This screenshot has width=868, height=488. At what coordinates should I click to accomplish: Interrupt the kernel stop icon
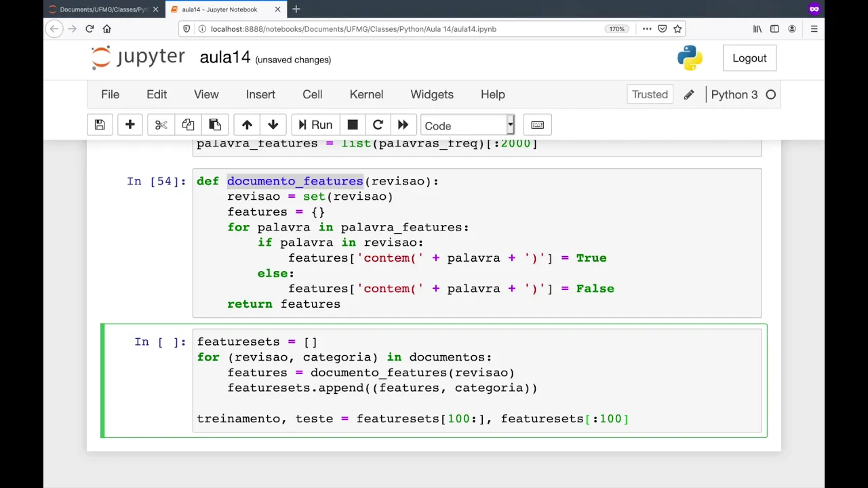coord(353,125)
